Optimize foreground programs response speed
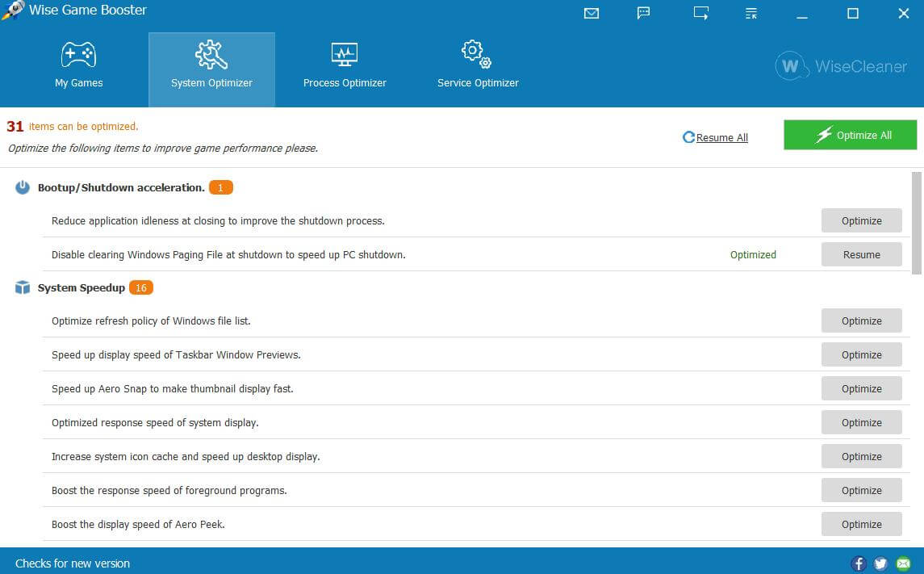The width and height of the screenshot is (924, 574). point(862,490)
